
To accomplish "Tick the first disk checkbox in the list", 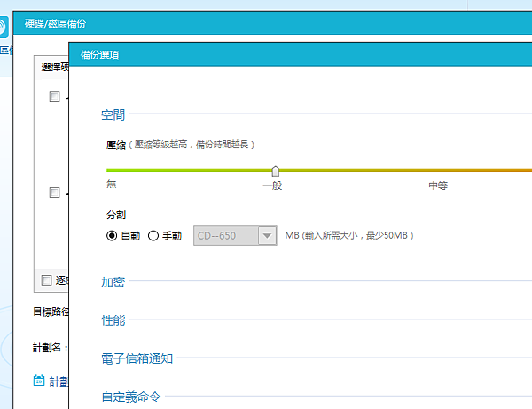I will (x=55, y=97).
